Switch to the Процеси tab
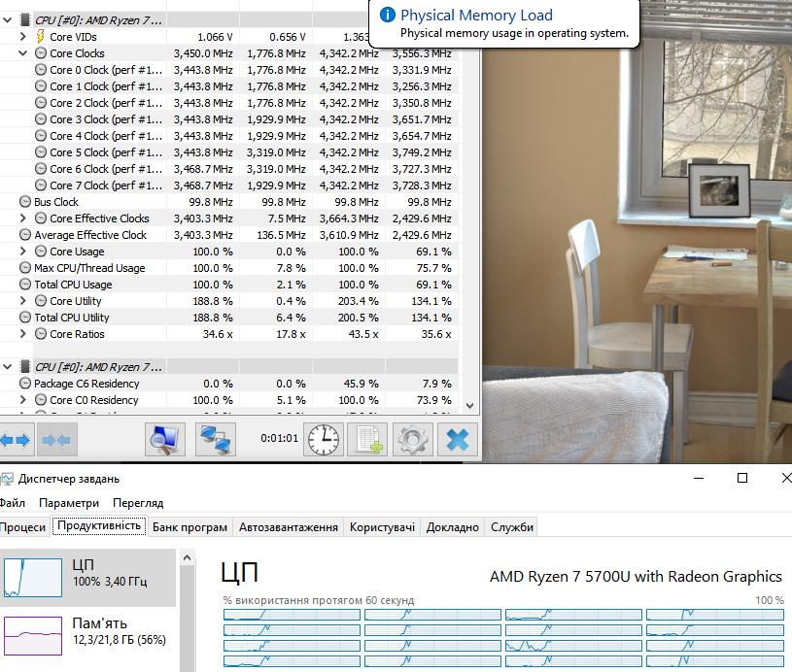The height and width of the screenshot is (672, 792). [x=22, y=527]
